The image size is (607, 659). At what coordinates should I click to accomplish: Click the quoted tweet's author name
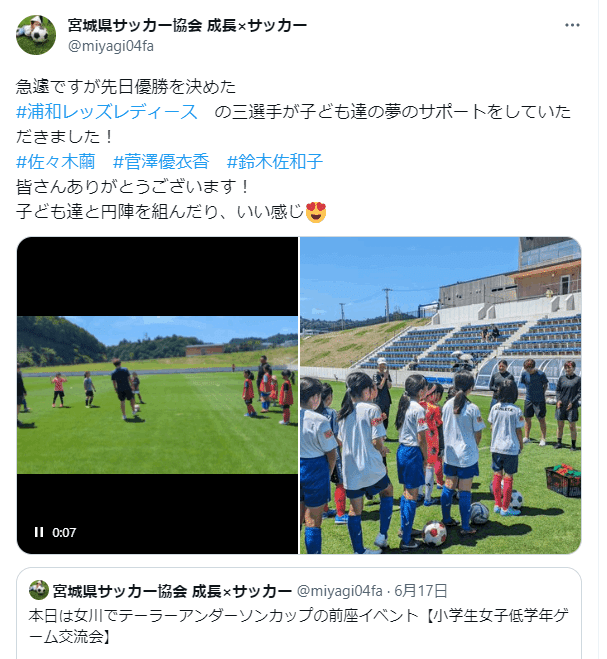click(172, 591)
